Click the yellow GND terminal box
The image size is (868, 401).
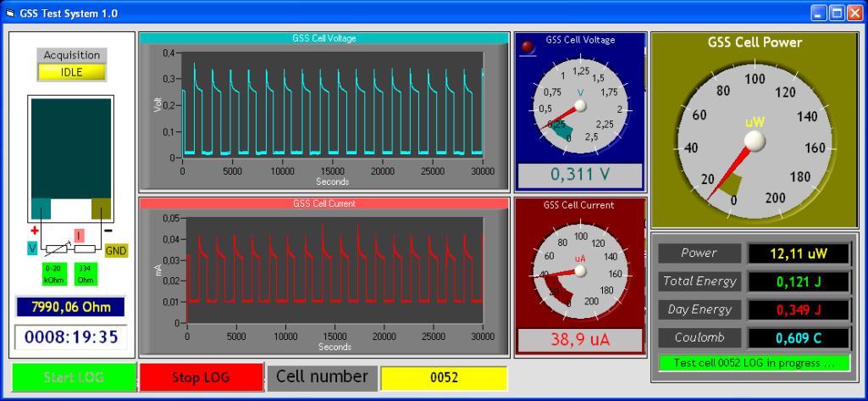click(116, 251)
